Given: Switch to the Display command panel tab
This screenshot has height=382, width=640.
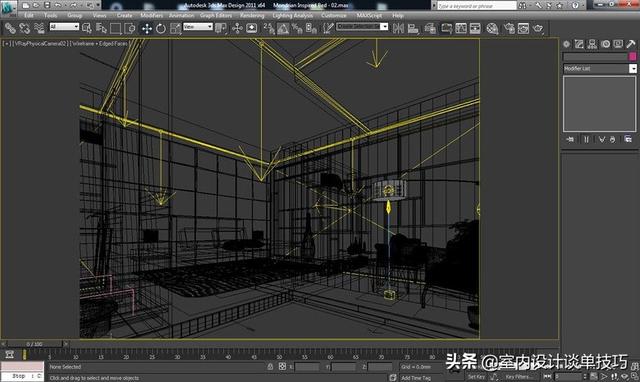Looking at the screenshot, I should point(618,44).
